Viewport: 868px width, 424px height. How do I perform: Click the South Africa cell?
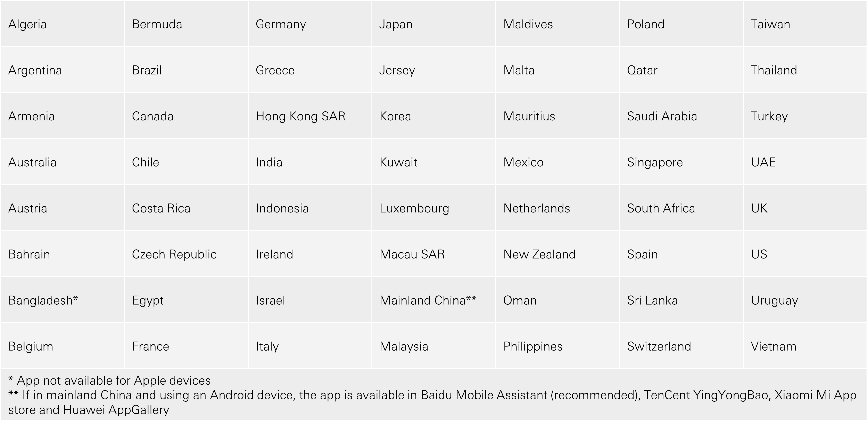[681, 208]
